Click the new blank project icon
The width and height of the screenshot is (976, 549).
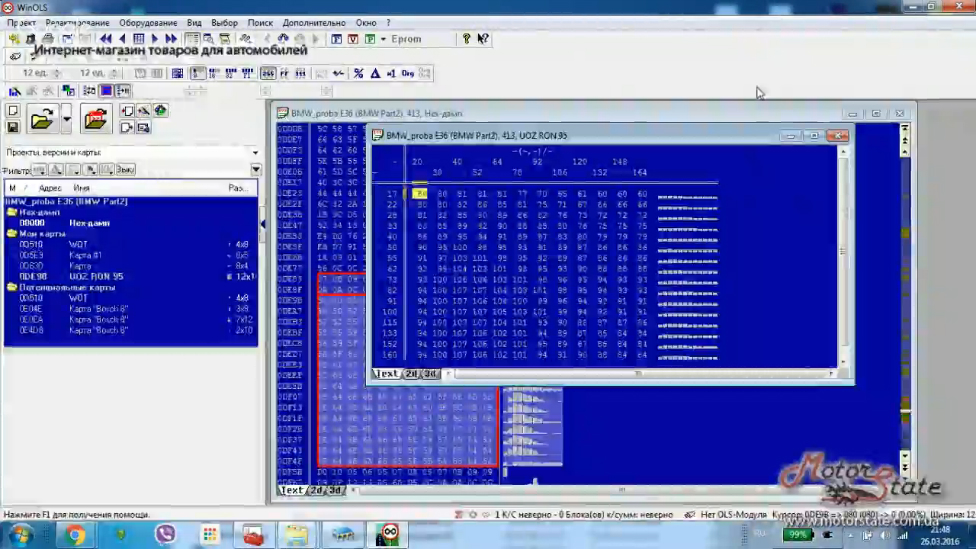tap(13, 111)
